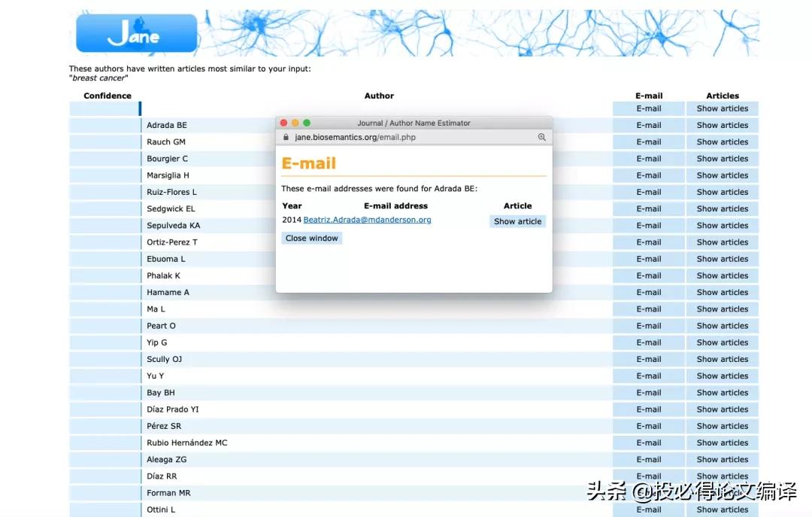The width and height of the screenshot is (812, 517).
Task: Open E-mail for Adrada BE
Action: pyautogui.click(x=649, y=125)
